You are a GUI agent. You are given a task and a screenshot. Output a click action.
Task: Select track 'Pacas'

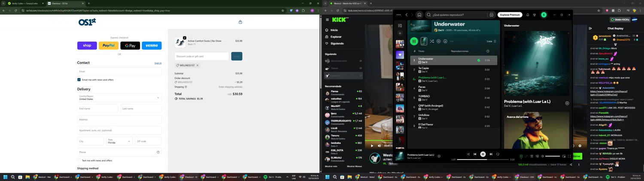click(x=453, y=88)
